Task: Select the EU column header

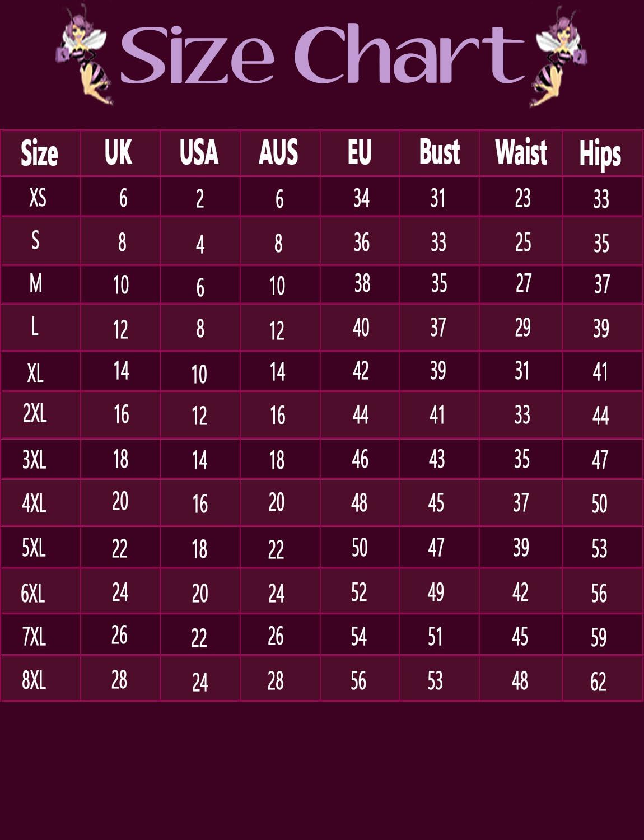Action: pos(359,152)
